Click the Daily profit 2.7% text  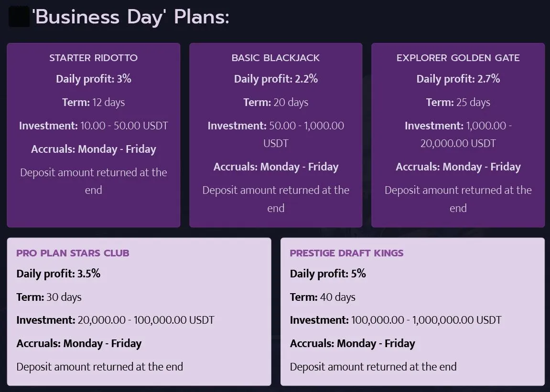[x=458, y=79]
